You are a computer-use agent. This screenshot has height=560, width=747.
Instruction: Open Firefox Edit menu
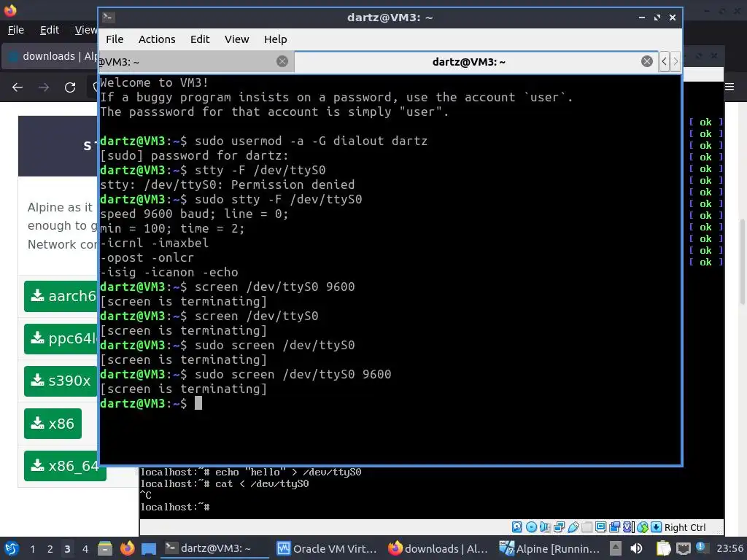[x=49, y=30]
